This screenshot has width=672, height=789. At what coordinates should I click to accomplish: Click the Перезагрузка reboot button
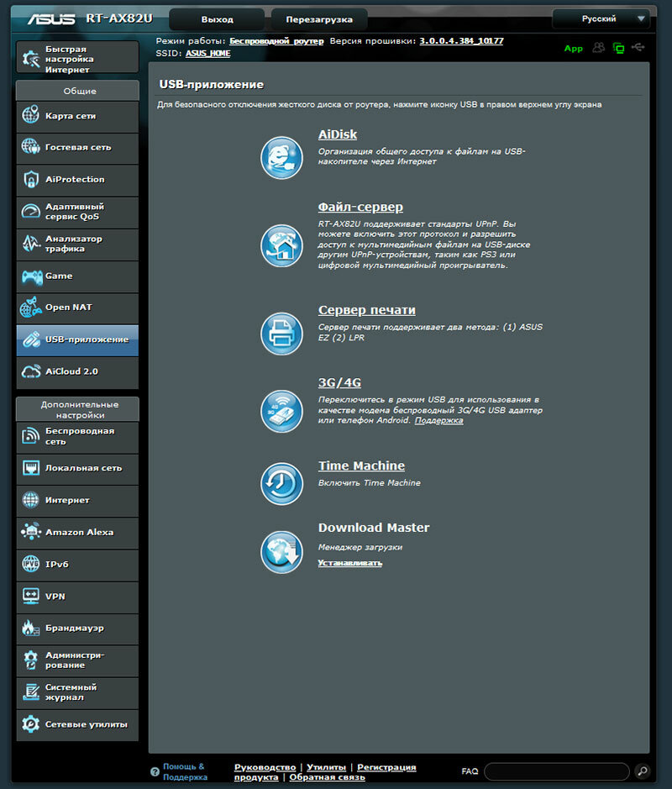click(x=319, y=19)
